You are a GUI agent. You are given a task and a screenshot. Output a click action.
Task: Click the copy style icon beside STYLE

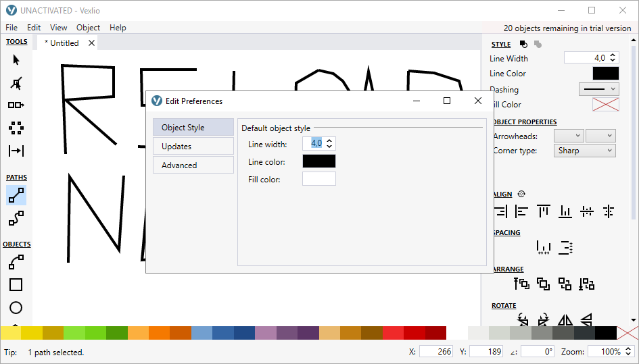pyautogui.click(x=523, y=44)
